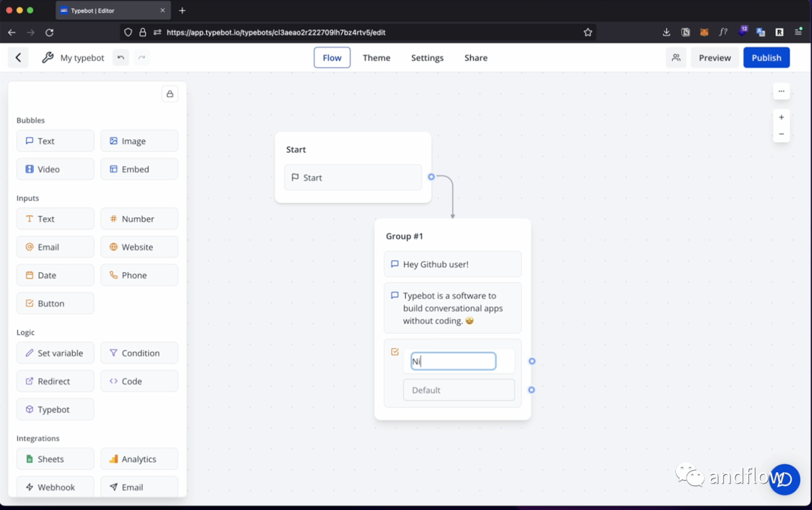
Task: Open browser downloads panel
Action: click(x=666, y=32)
